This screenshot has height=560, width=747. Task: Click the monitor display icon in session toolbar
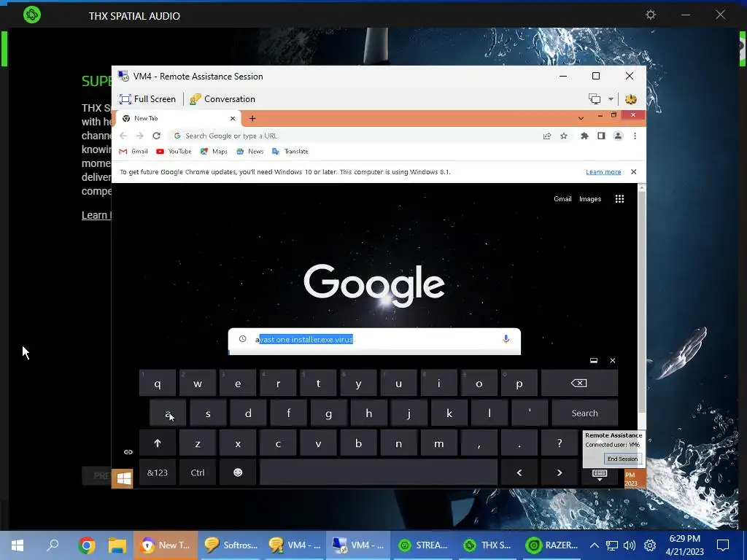point(595,98)
